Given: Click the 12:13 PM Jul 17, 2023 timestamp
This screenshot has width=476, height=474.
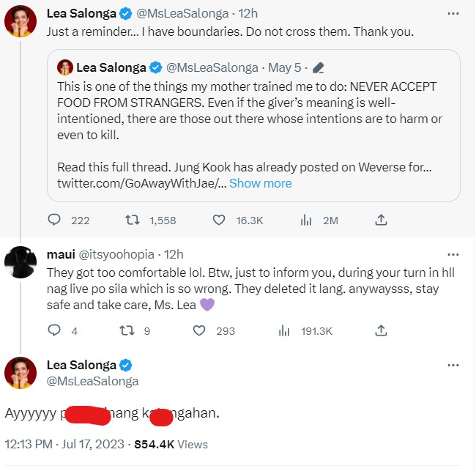Looking at the screenshot, I should click(64, 444).
